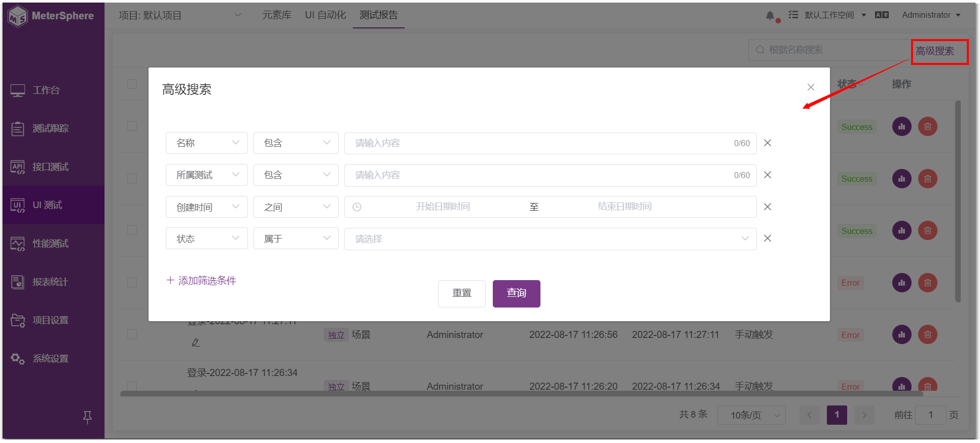The width and height of the screenshot is (980, 443).
Task: Select the 测试报告 tab
Action: [x=379, y=15]
